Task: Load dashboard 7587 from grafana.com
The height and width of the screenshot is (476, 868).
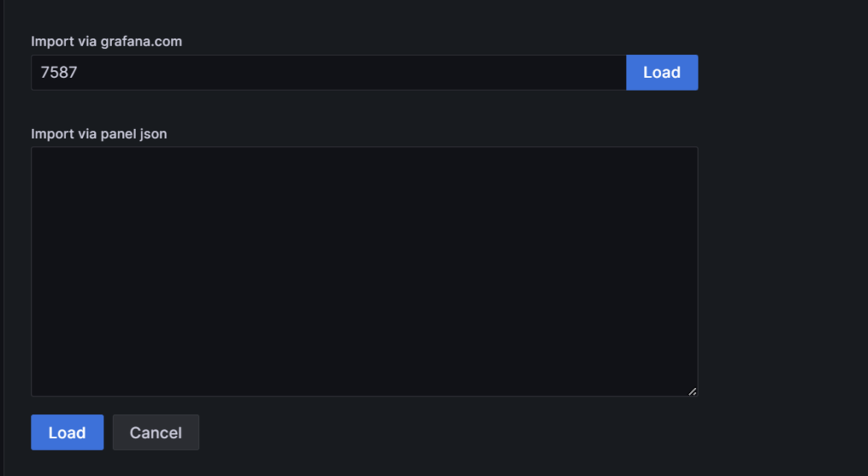Action: pos(661,73)
